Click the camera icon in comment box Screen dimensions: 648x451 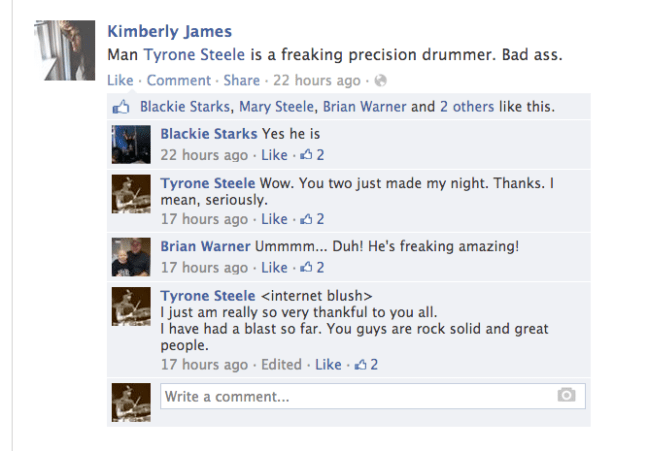tap(567, 396)
